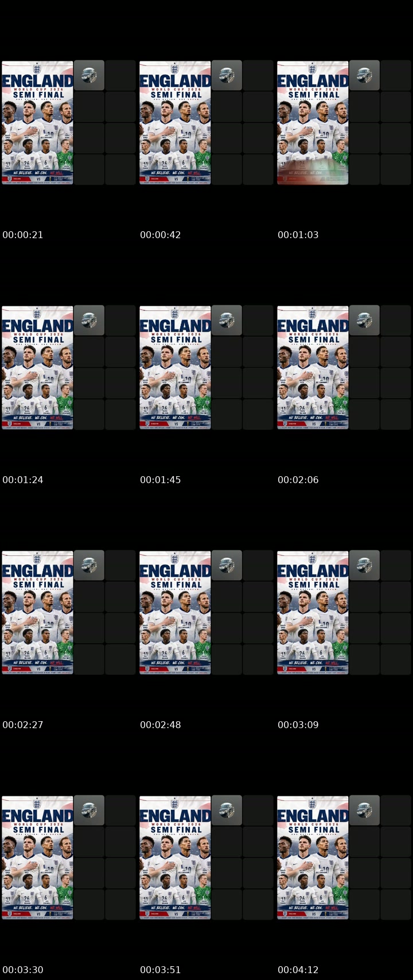413x980 pixels.
Task: Select the car thumbnail in the 00:00:42 frame
Action: pos(227,75)
